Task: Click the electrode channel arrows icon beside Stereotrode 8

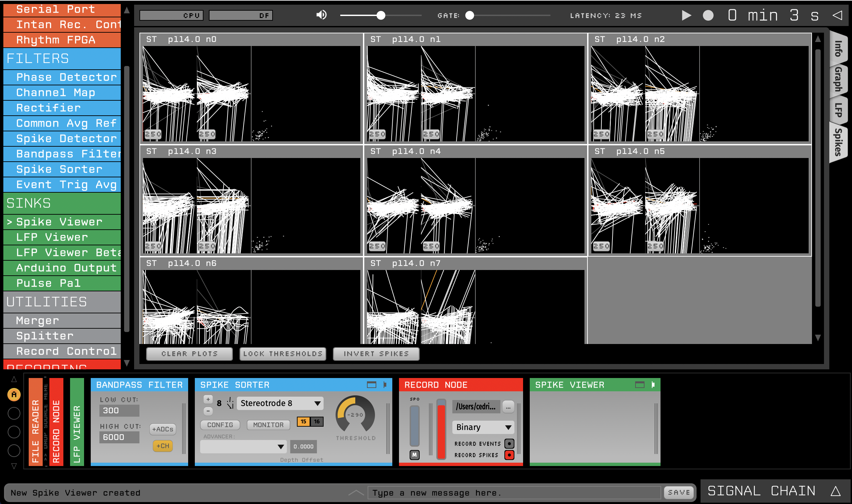Action: pyautogui.click(x=230, y=403)
